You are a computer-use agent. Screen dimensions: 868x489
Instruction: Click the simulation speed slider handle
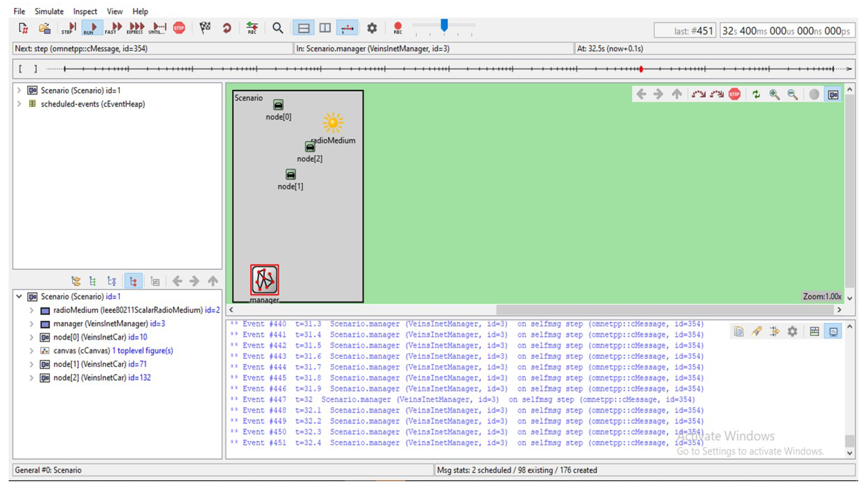[444, 25]
